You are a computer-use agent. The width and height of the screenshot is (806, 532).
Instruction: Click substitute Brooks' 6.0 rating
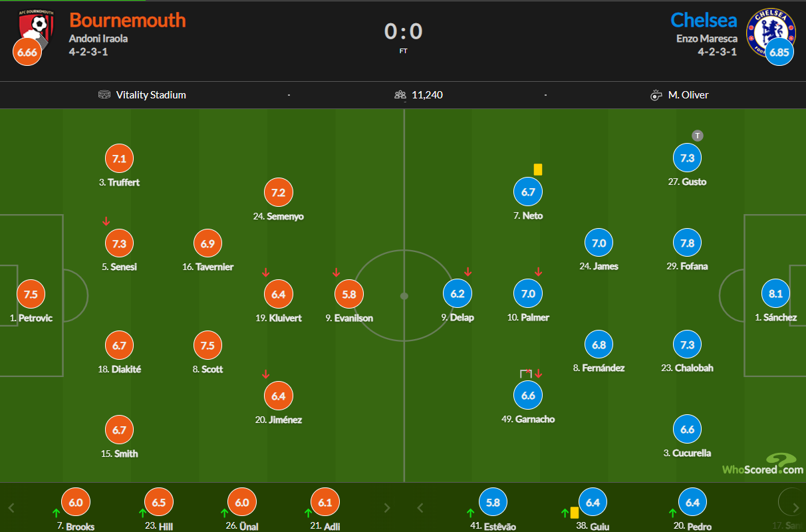click(x=75, y=503)
